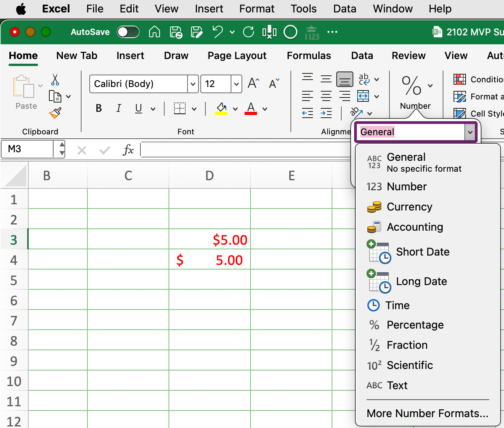Click the Increase Indent icon

[x=326, y=113]
